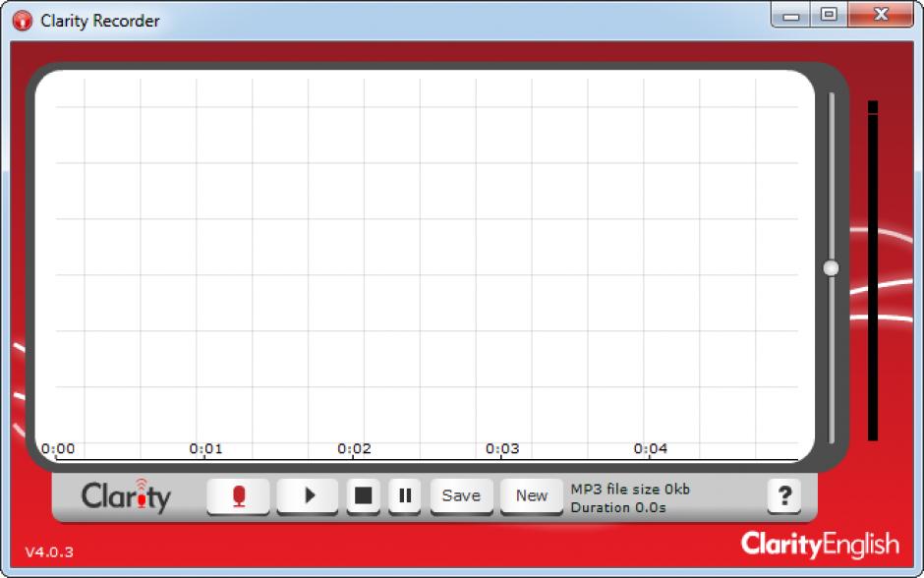Click the vertical volume slider handle
The height and width of the screenshot is (578, 924).
[x=831, y=268]
